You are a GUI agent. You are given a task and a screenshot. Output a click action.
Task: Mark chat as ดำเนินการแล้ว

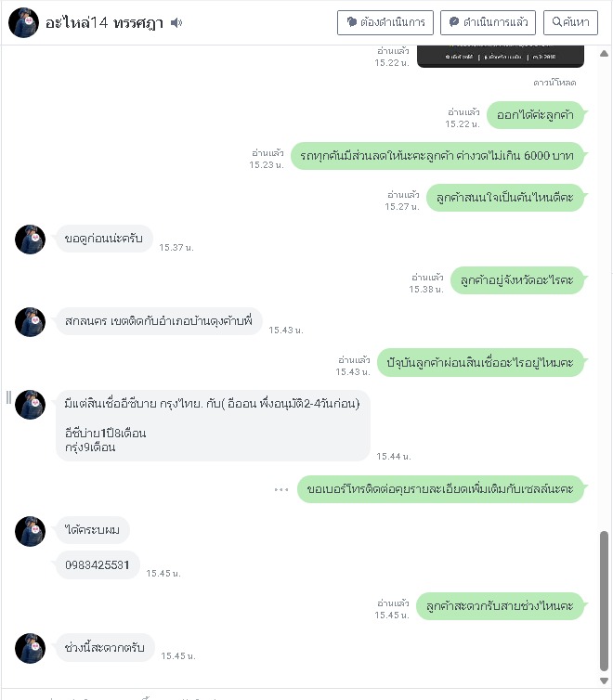click(488, 22)
